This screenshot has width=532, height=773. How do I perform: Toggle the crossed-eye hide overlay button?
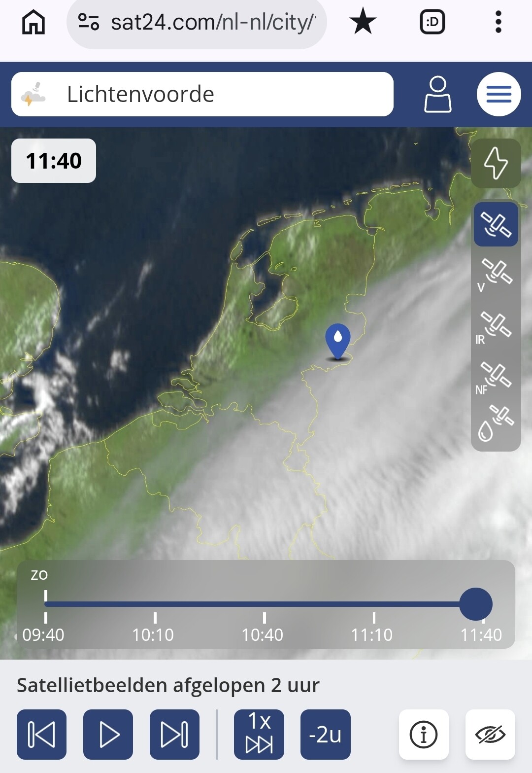pyautogui.click(x=490, y=735)
